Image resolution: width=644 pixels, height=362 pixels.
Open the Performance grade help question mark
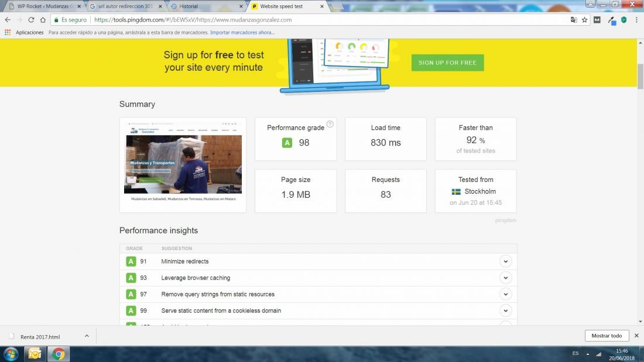pos(330,124)
